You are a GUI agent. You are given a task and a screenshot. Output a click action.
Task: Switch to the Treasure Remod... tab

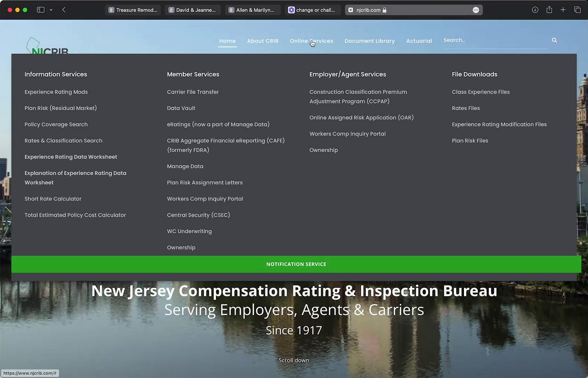133,10
